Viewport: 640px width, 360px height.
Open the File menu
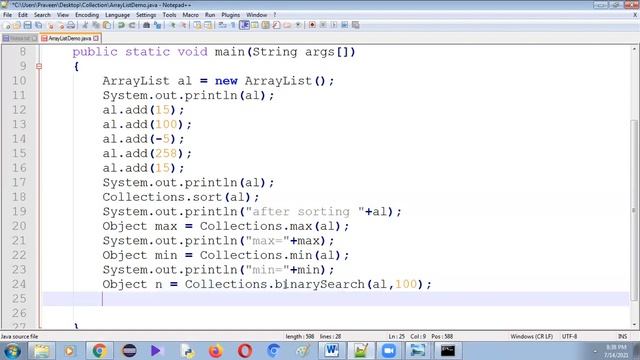tap(7, 15)
